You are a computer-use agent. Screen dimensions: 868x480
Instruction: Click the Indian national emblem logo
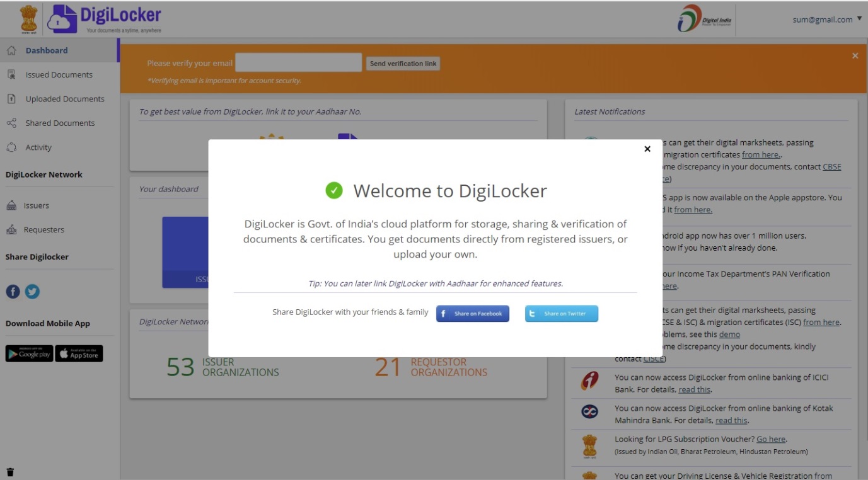click(29, 20)
